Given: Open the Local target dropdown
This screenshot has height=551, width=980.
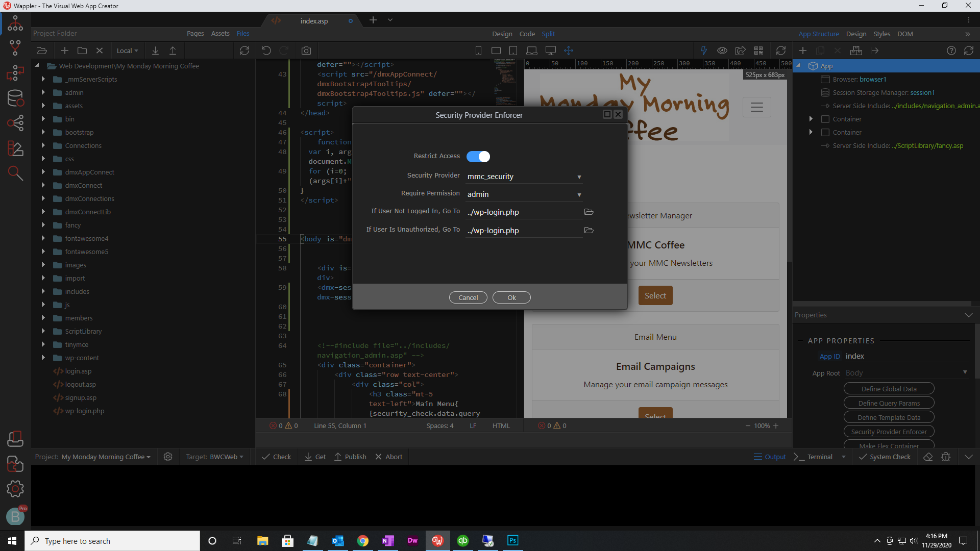Looking at the screenshot, I should coord(127,51).
